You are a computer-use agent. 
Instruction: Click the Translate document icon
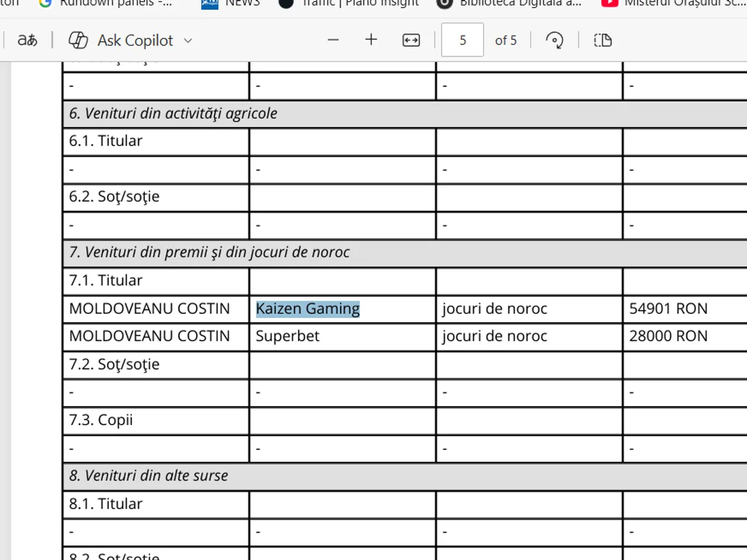click(x=27, y=40)
